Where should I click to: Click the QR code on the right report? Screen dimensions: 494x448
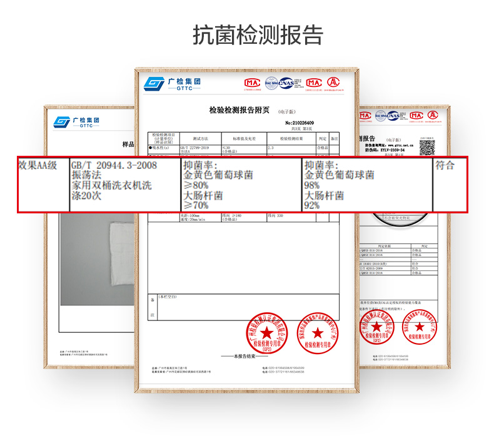click(x=427, y=147)
